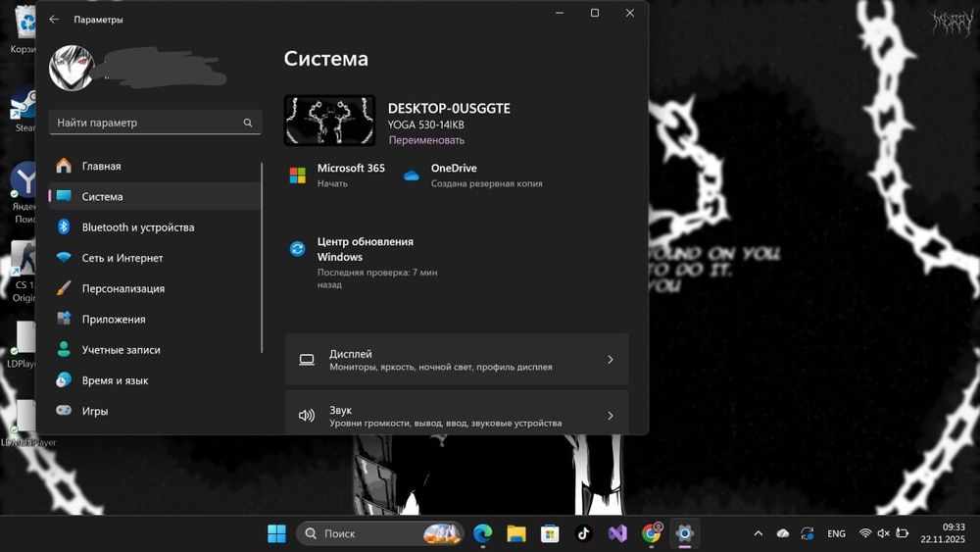Click the Переименовать link

[426, 140]
